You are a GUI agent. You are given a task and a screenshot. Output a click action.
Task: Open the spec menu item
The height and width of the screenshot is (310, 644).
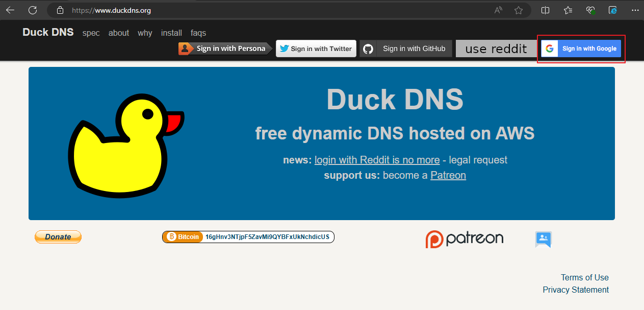click(x=91, y=33)
